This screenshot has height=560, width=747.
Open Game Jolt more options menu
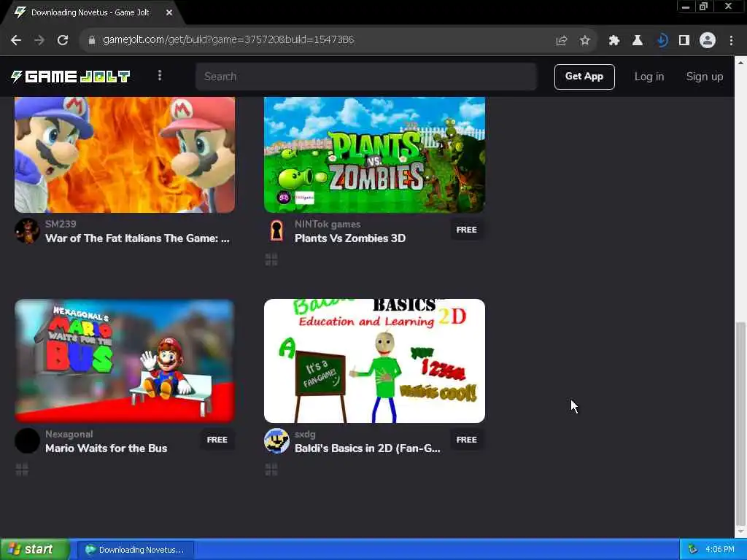(160, 76)
